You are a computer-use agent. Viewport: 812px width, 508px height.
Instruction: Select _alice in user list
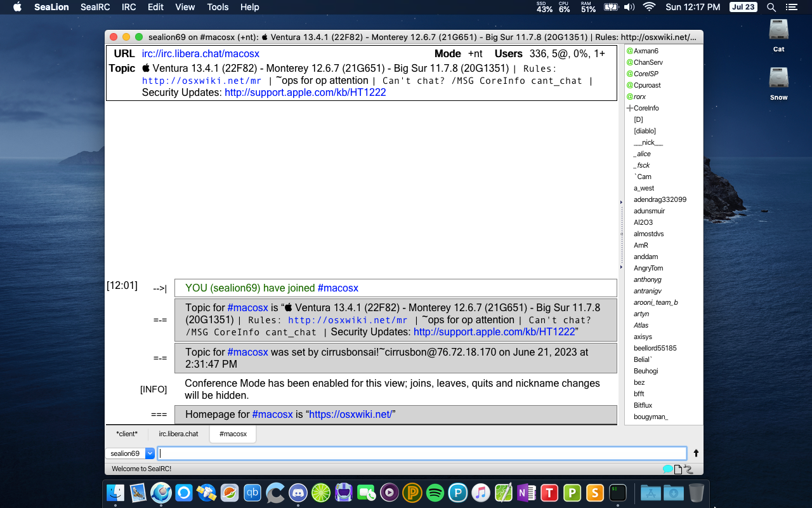642,154
